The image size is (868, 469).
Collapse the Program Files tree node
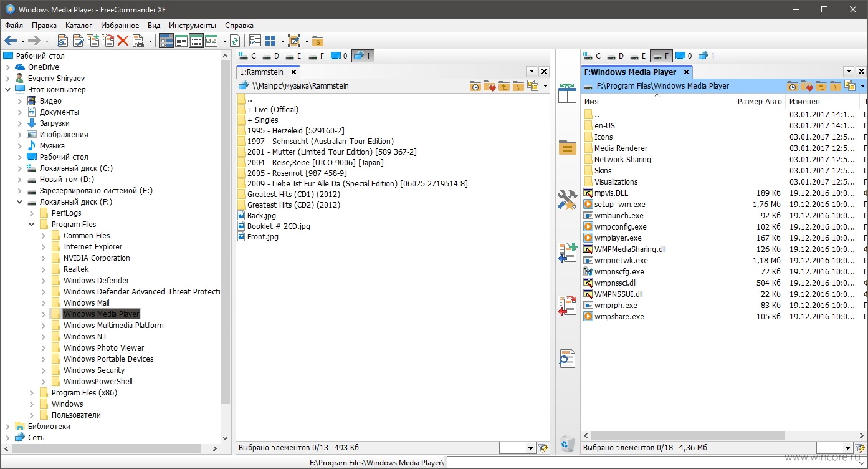tap(31, 225)
